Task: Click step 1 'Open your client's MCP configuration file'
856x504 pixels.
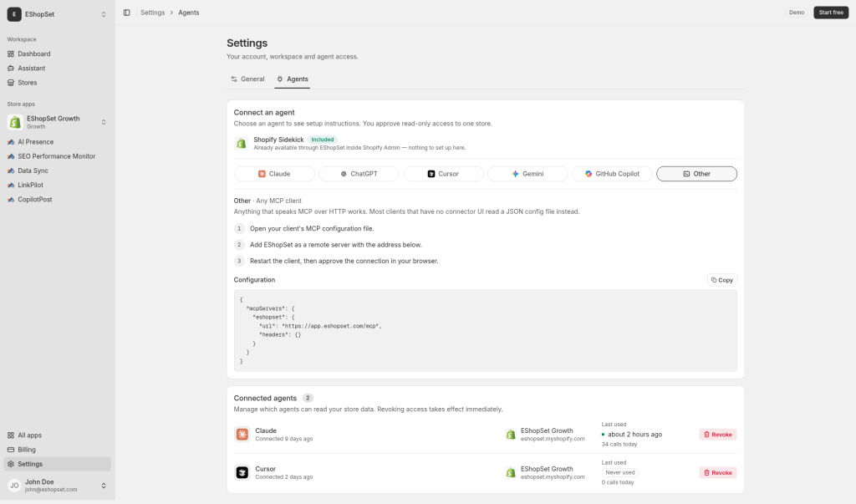Action: 312,229
